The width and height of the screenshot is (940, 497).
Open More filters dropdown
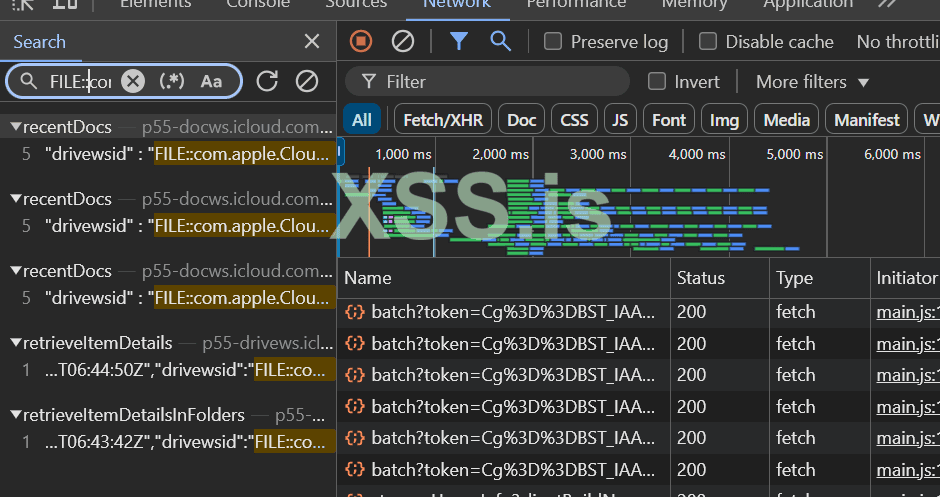(812, 82)
